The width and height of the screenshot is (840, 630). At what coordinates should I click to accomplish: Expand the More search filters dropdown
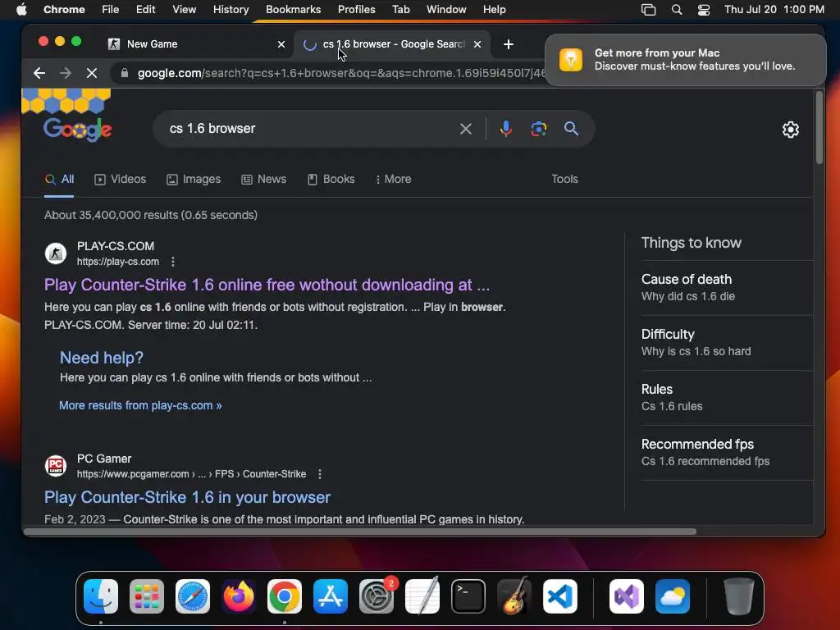(394, 179)
